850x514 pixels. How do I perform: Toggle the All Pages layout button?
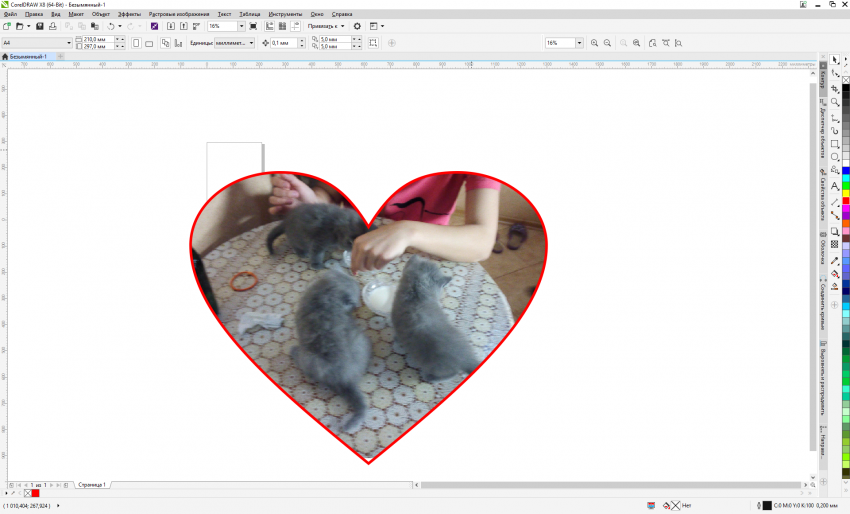165,43
